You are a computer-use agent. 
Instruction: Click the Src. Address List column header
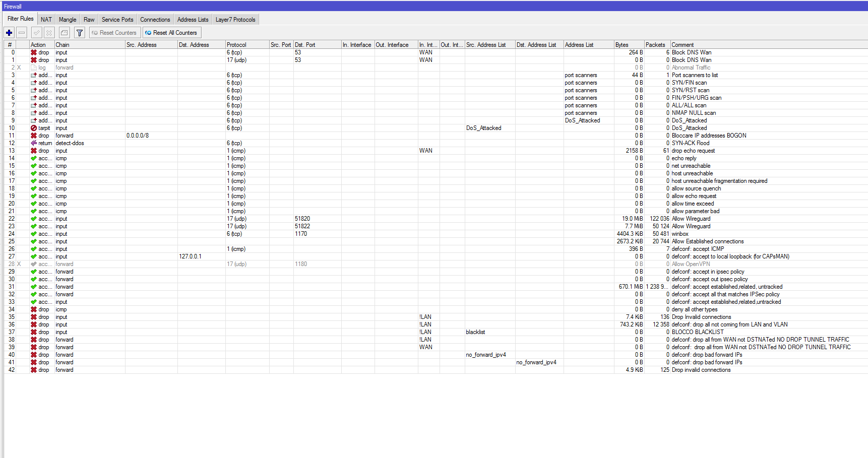(x=490, y=45)
